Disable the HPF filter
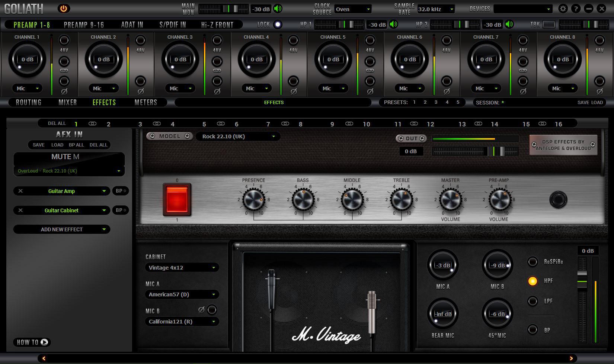The image size is (614, 364). [x=533, y=281]
